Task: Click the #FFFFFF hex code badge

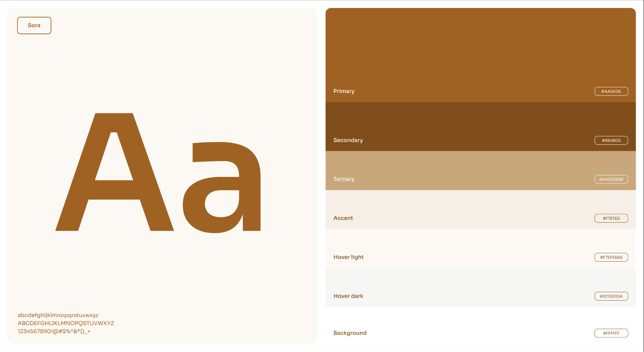Action: [x=611, y=333]
